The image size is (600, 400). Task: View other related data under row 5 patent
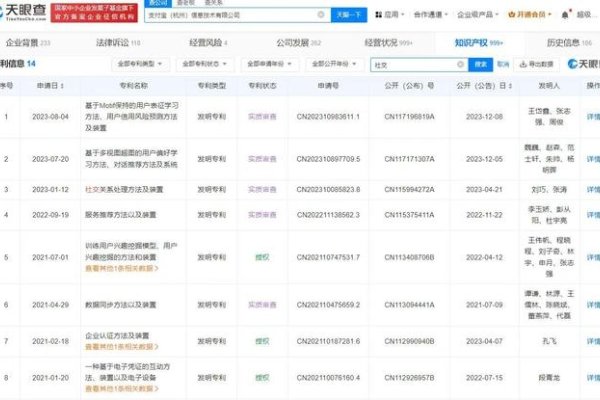[x=122, y=268]
